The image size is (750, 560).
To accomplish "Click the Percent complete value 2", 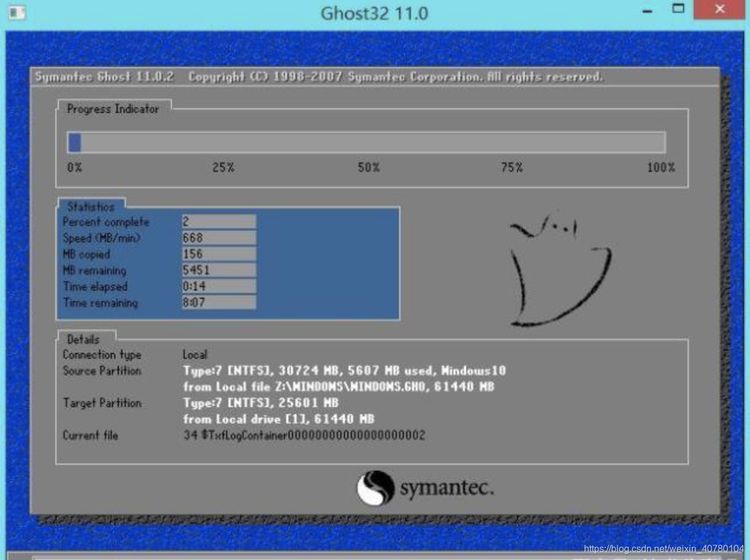I will (218, 222).
